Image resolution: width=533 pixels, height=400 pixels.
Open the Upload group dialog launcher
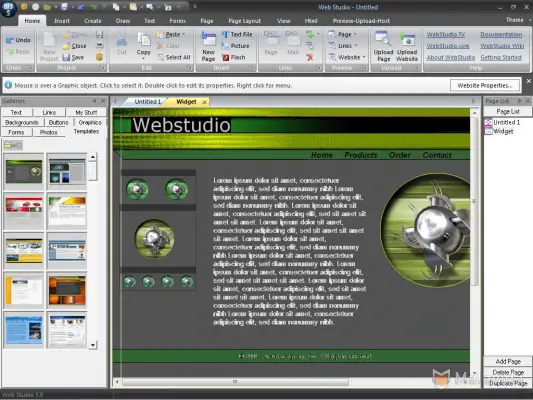point(416,68)
